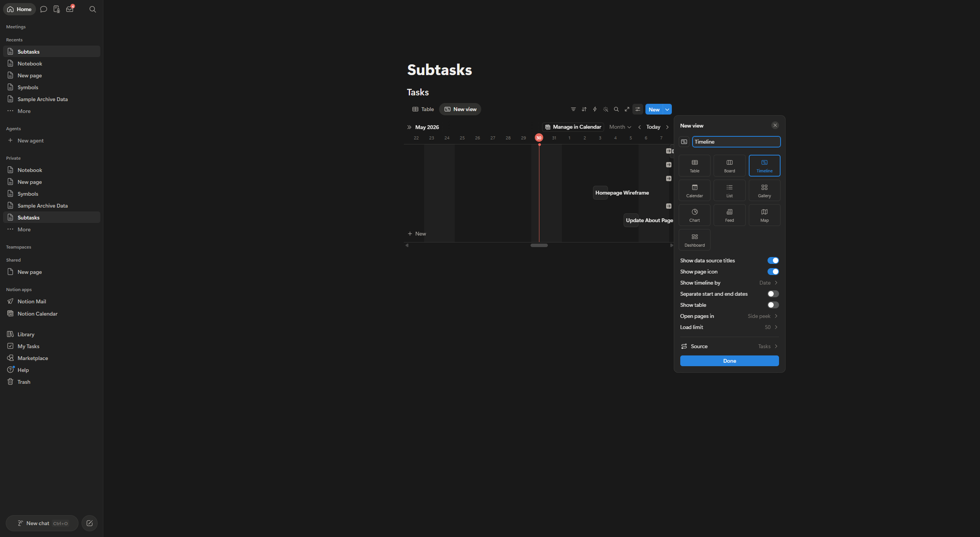This screenshot has height=537, width=980.
Task: Close the New view panel
Action: click(775, 125)
